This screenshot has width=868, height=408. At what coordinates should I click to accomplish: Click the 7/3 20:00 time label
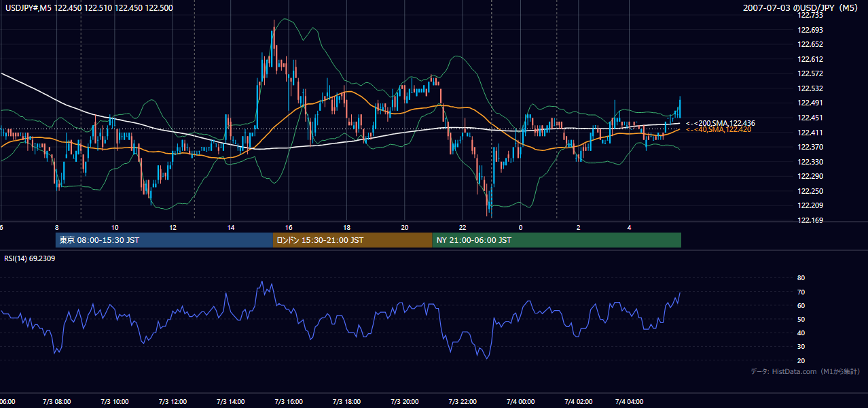pos(405,402)
